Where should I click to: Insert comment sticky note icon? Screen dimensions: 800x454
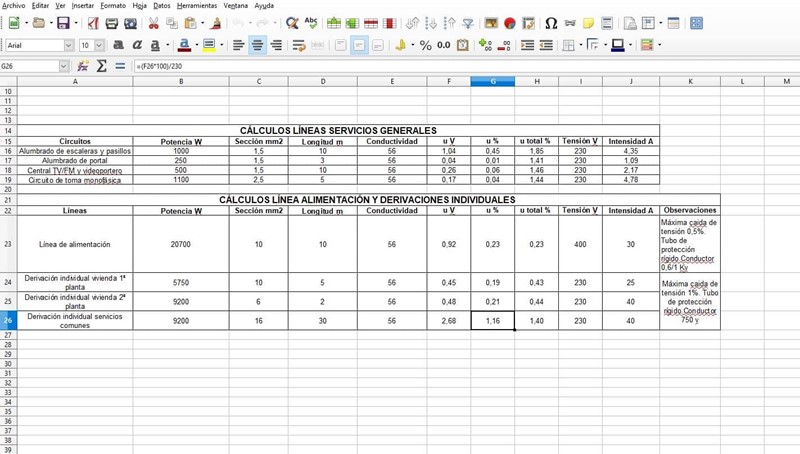[x=588, y=23]
